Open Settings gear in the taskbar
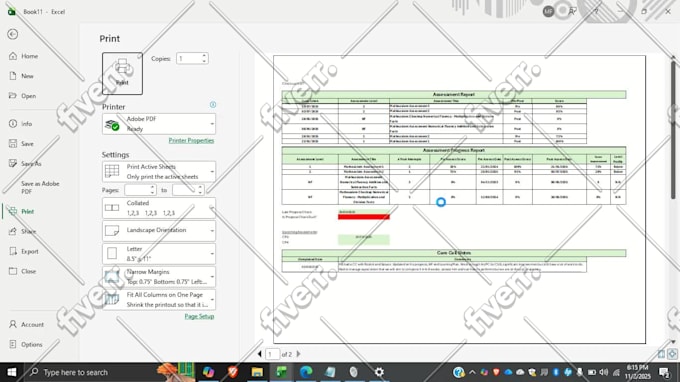 click(379, 372)
